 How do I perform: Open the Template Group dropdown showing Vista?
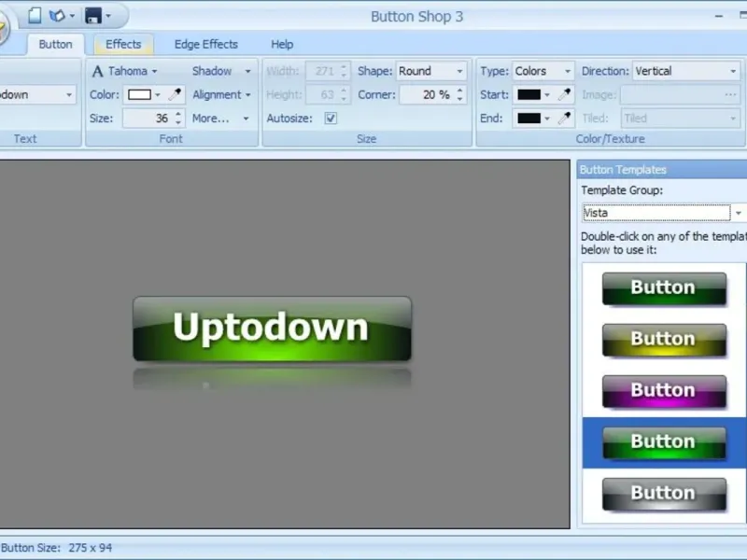pyautogui.click(x=662, y=213)
